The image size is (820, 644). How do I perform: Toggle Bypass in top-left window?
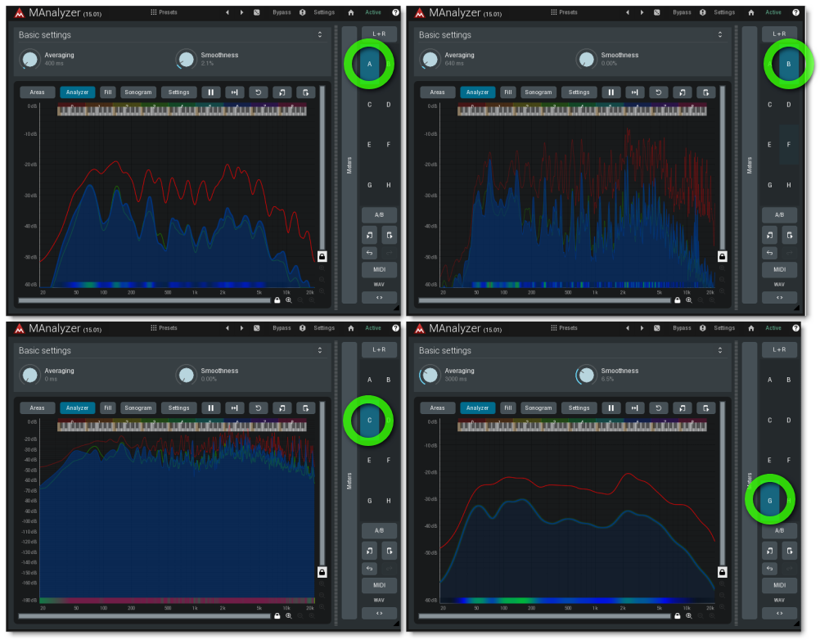[282, 12]
